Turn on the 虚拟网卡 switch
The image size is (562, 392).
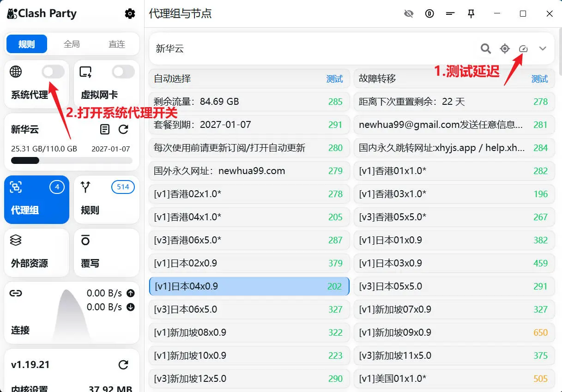pos(122,72)
